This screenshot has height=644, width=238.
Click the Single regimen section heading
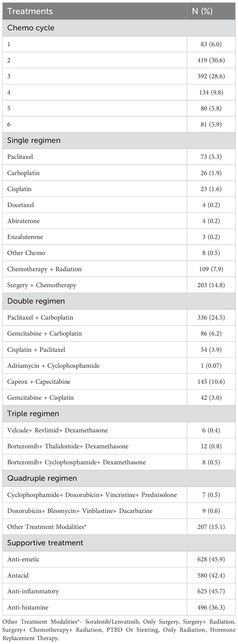[x=34, y=140]
